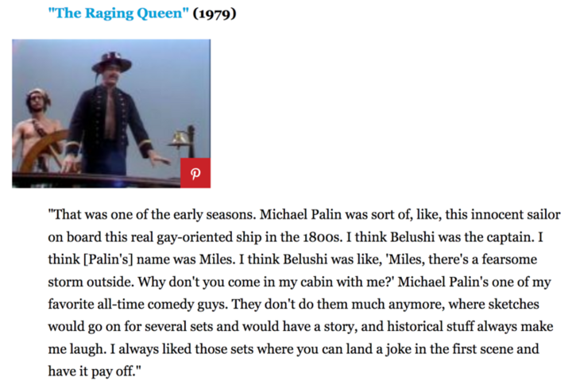Click the phrase "favorite all-time comedy guys"
The width and height of the screenshot is (576, 392).
137,304
